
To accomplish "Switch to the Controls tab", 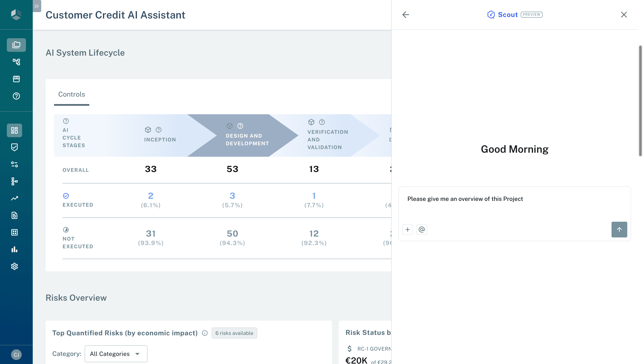I will click(x=71, y=94).
